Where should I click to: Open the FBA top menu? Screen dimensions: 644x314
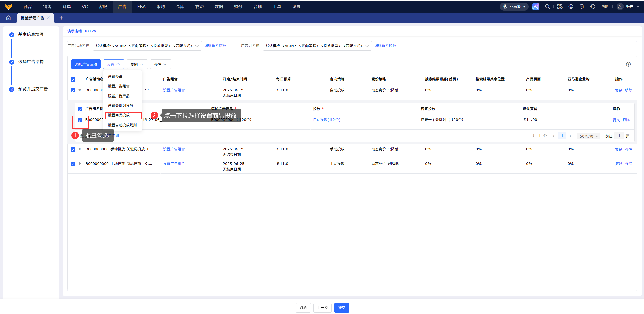point(141,7)
